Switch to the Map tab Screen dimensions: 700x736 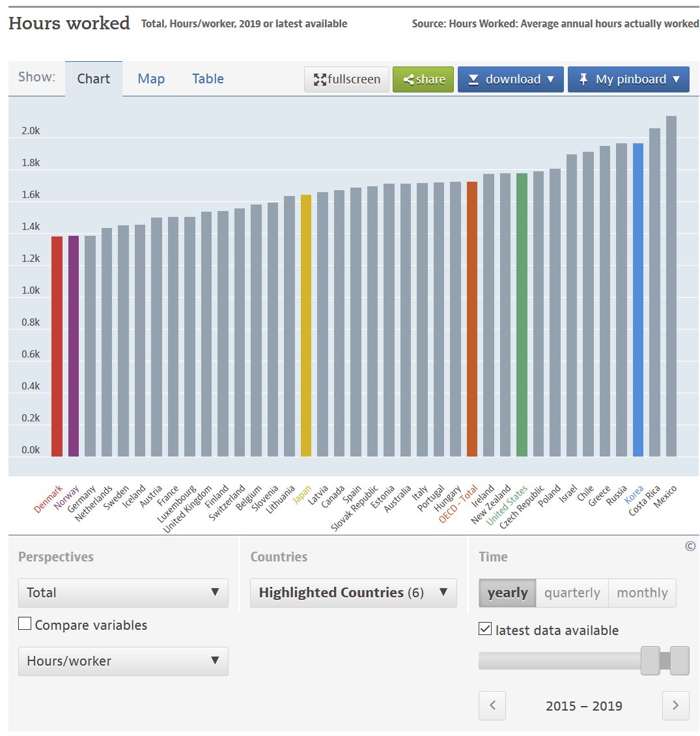151,79
